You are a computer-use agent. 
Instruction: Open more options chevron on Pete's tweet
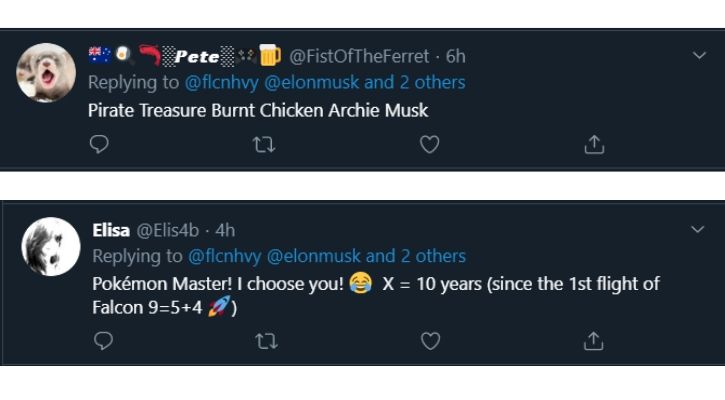(x=699, y=56)
